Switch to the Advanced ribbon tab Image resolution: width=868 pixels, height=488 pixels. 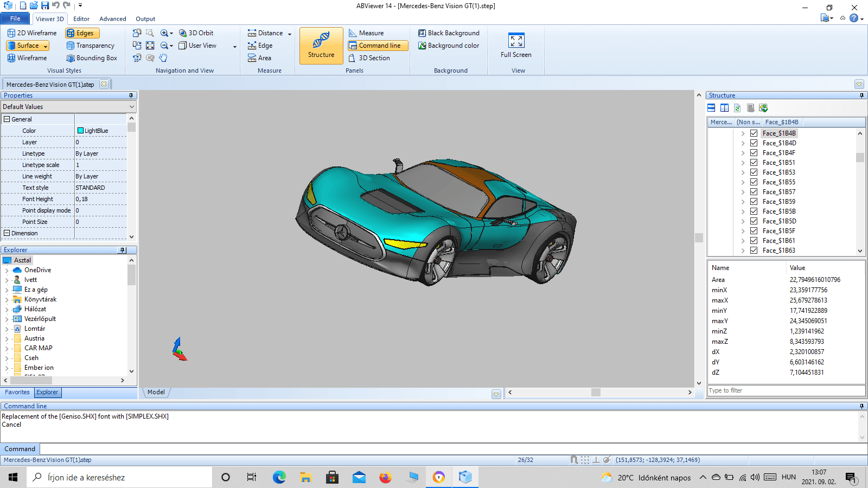coord(113,19)
